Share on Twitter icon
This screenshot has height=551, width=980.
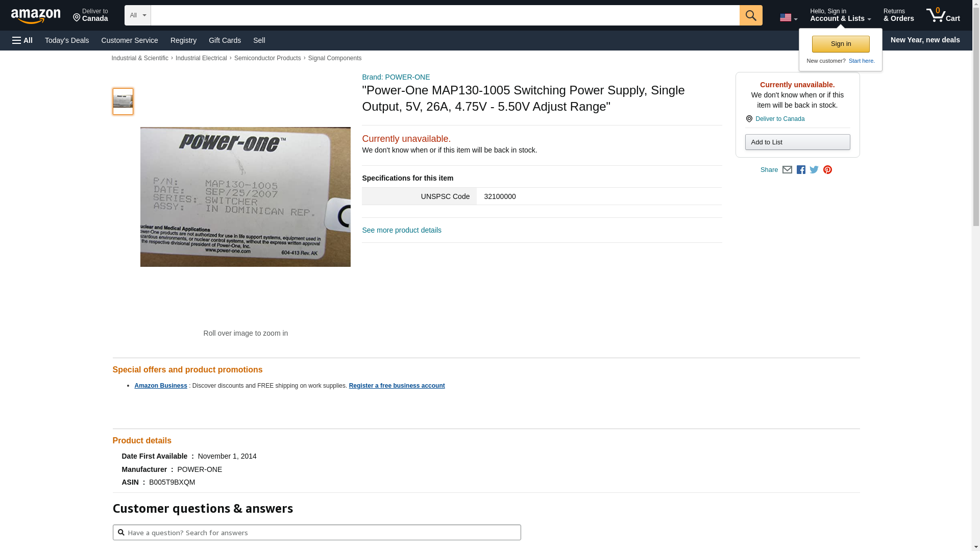[x=814, y=170]
